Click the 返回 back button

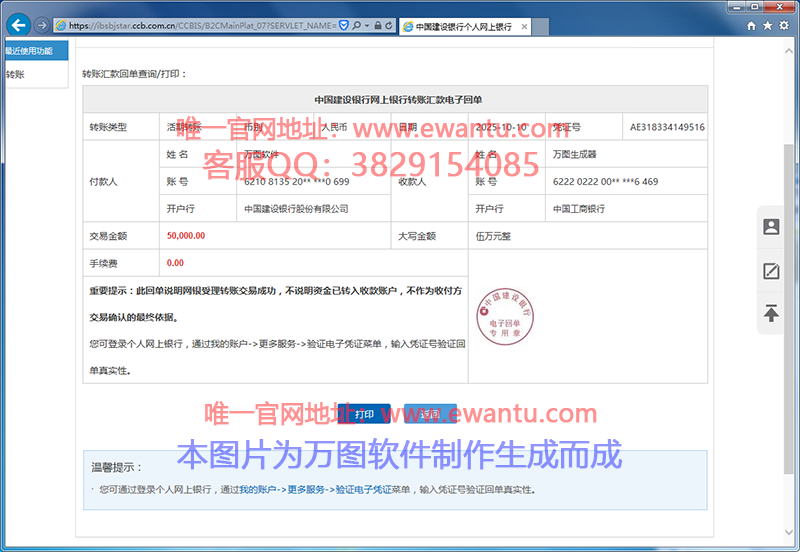[430, 414]
